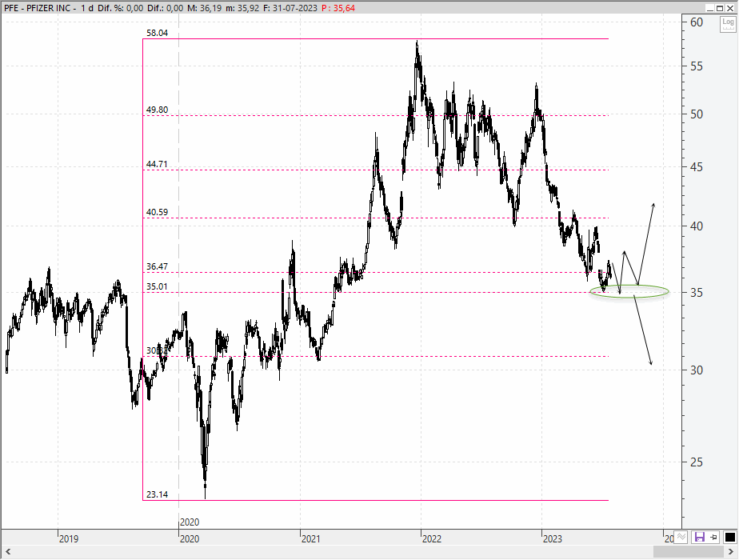Select the 58.04 Fibonacci level label
The height and width of the screenshot is (560, 739).
click(157, 33)
